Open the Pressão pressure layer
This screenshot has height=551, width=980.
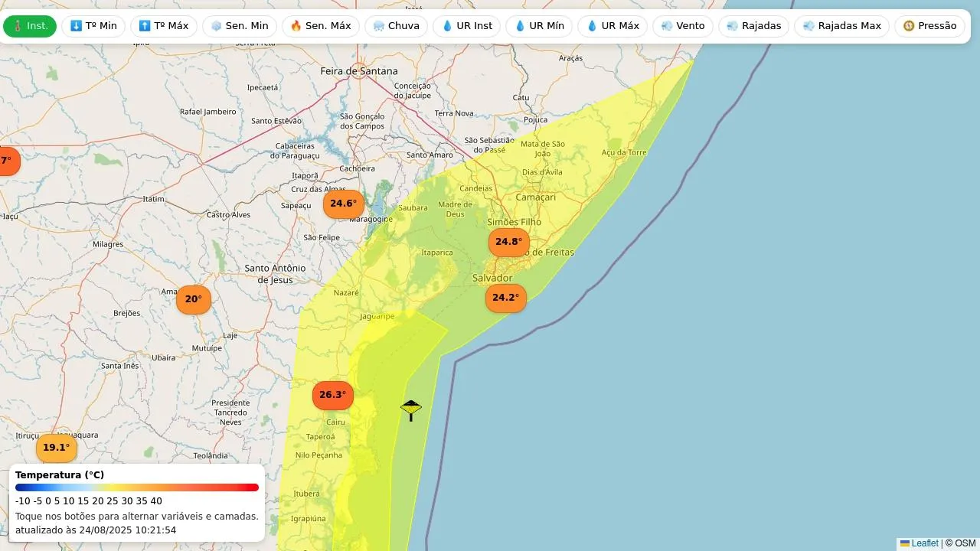(929, 26)
